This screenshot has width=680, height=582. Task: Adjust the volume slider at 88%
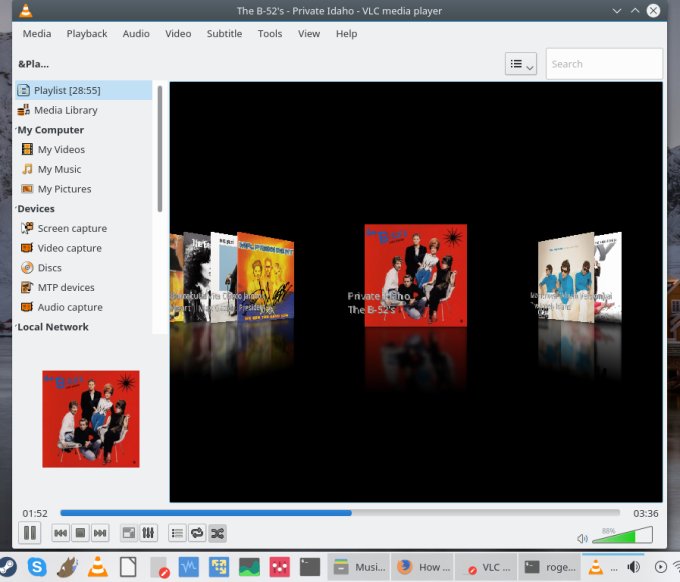click(x=622, y=535)
